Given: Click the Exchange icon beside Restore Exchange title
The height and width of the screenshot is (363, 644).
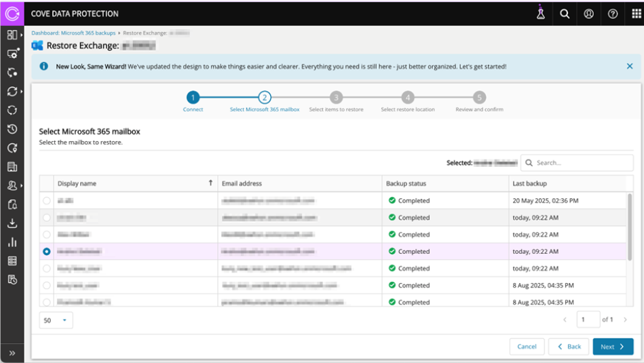Looking at the screenshot, I should tap(37, 45).
